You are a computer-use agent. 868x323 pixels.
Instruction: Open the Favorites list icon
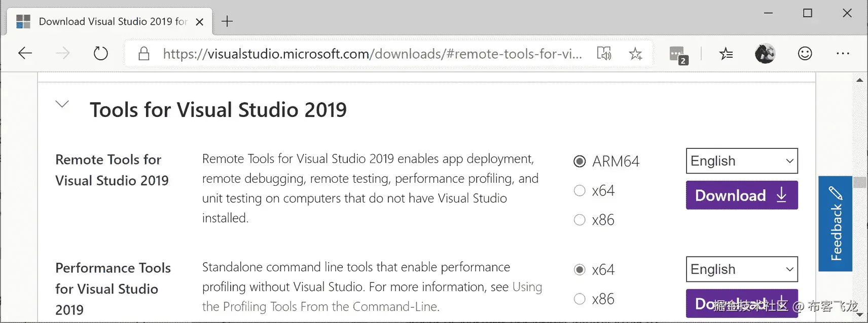pos(726,53)
